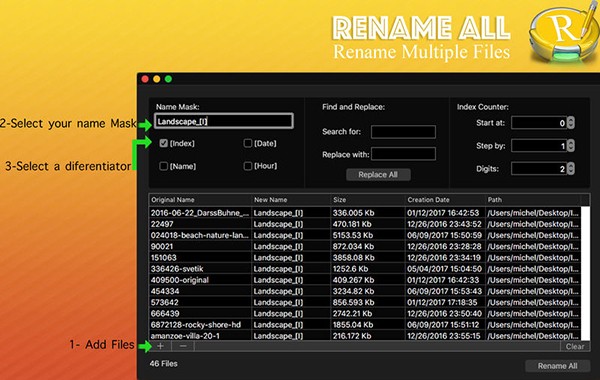Minimize the window with yellow button
The height and width of the screenshot is (380, 600).
[x=157, y=79]
